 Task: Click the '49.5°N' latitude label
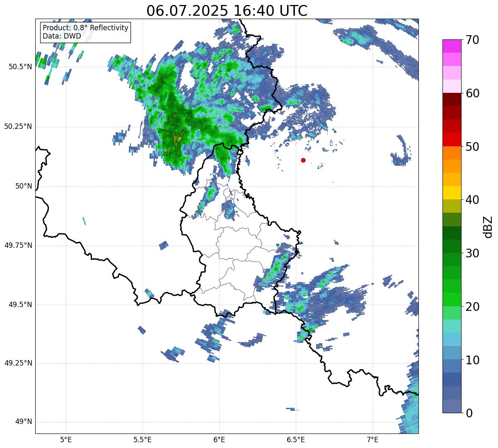coord(20,305)
